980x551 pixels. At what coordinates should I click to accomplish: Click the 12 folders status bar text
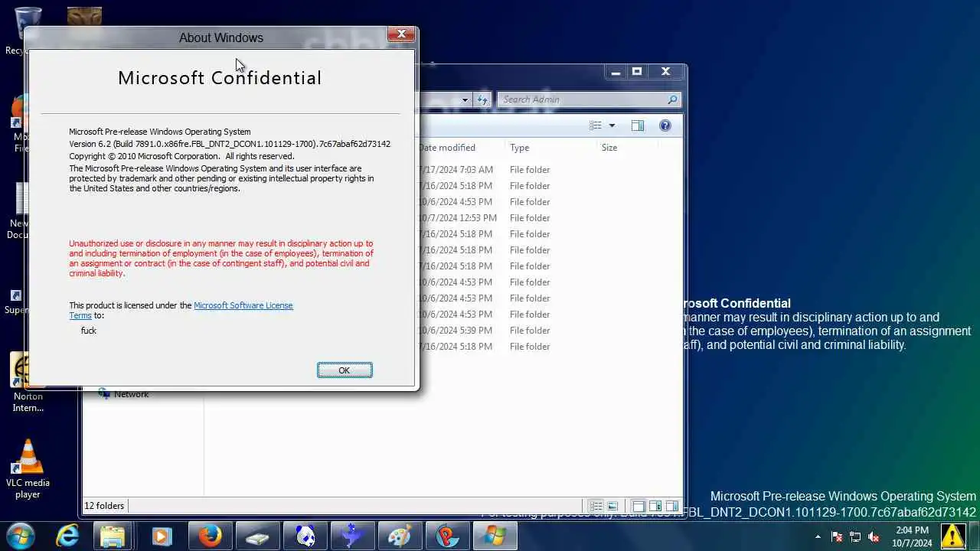tap(104, 506)
